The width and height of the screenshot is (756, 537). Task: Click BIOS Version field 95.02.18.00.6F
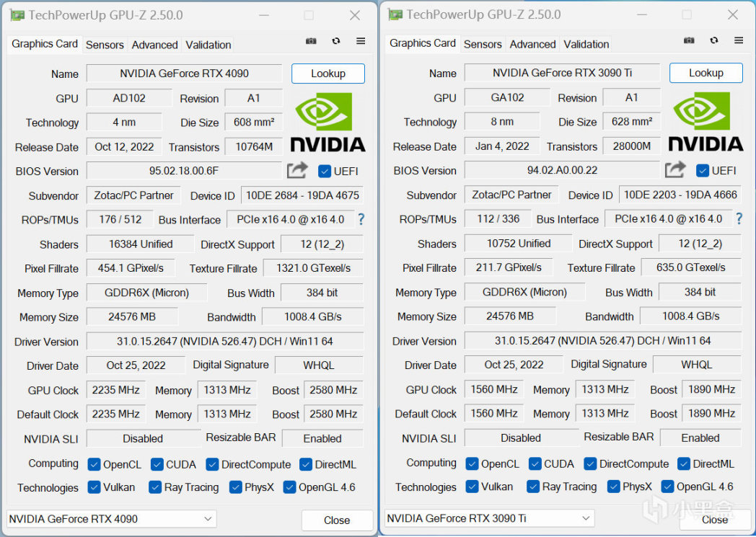click(x=184, y=171)
